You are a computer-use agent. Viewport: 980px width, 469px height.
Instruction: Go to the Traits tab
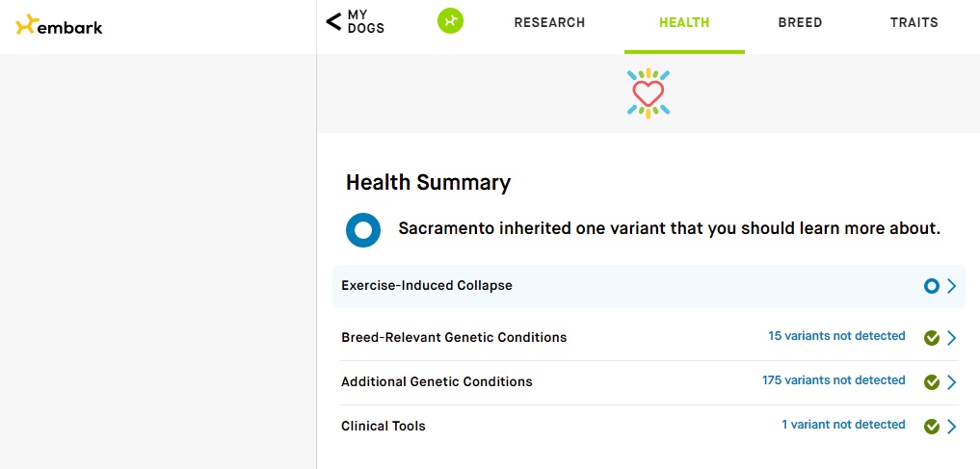(914, 23)
